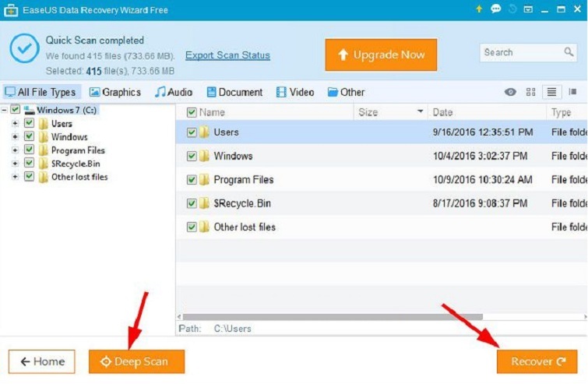588x384 pixels.
Task: Click the Upgrade Now button
Action: tap(381, 55)
